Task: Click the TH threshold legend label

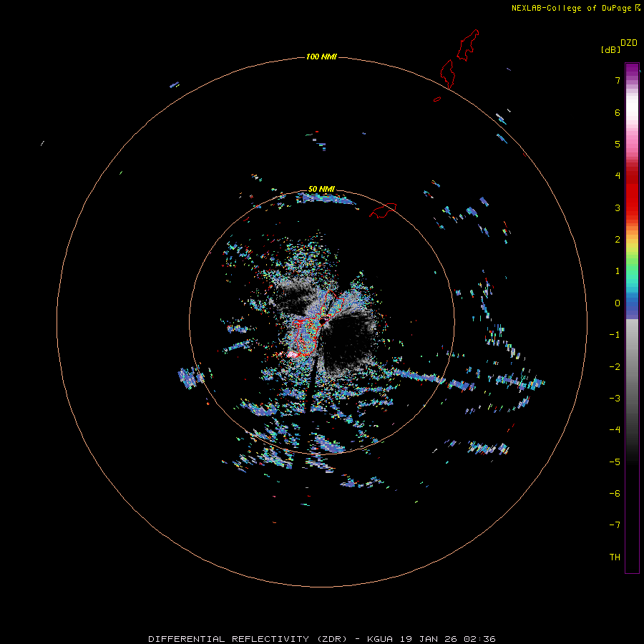Action: 615,557
